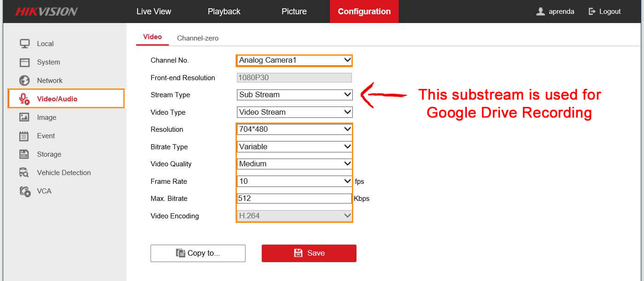Open the Frame Rate dropdown
Screen dimensions: 644x281
(294, 181)
